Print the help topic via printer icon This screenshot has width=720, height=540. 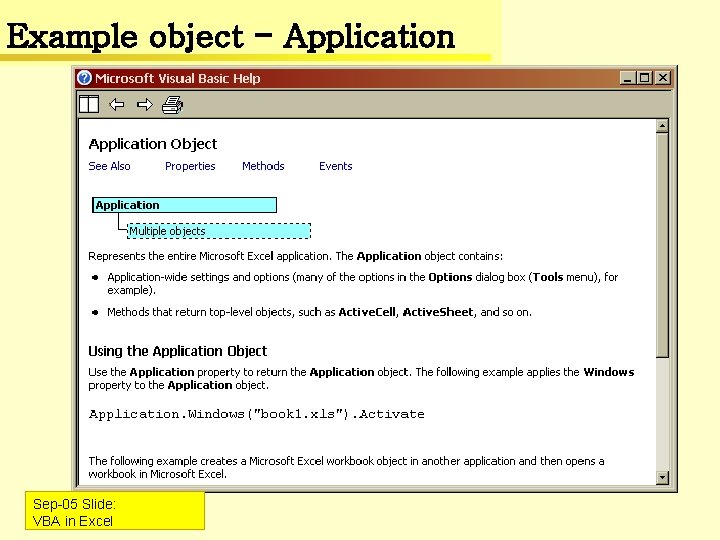point(173,105)
